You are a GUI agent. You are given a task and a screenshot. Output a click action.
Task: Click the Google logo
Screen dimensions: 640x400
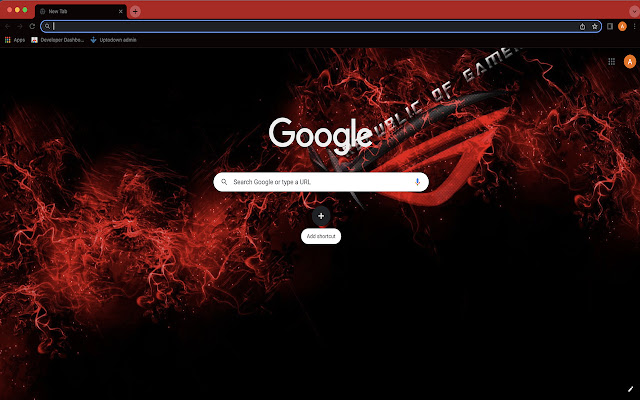tap(320, 136)
